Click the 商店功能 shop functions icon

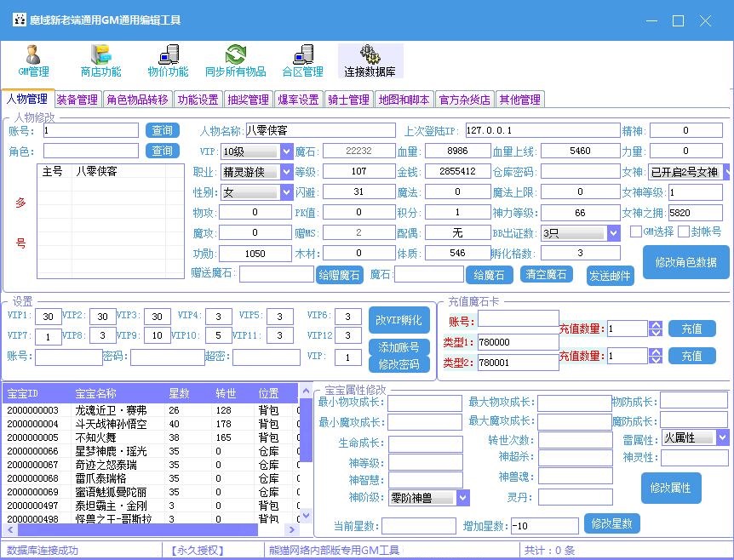[100, 61]
